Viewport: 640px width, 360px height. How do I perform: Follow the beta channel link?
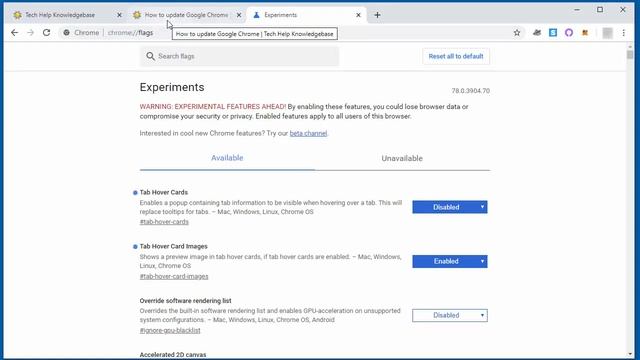point(308,133)
